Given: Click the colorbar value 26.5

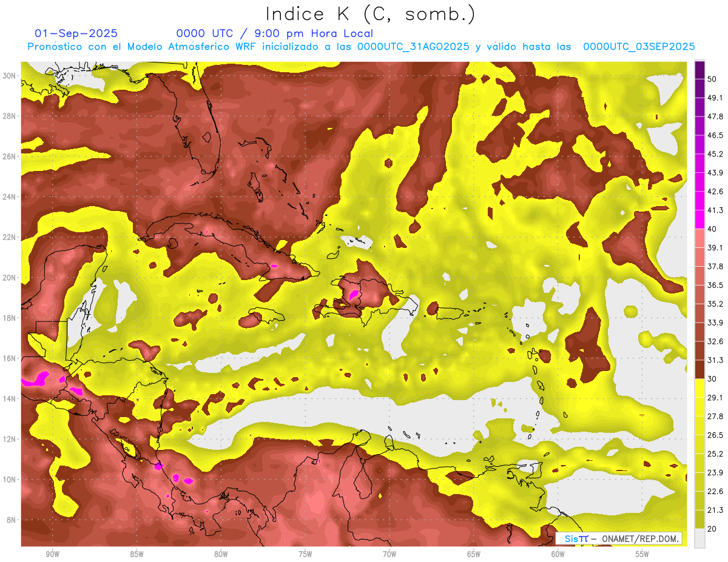Looking at the screenshot, I should pyautogui.click(x=715, y=435).
